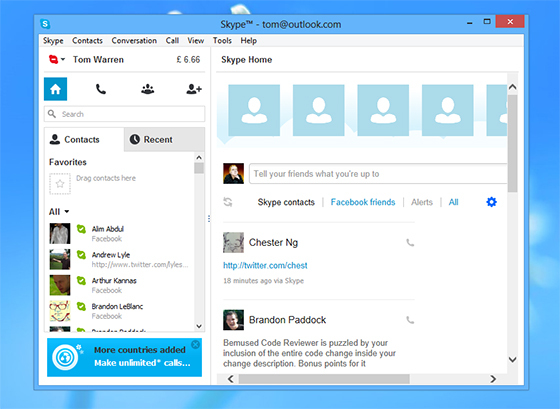Click Arthur Kannas's green status icon
The width and height of the screenshot is (560, 409).
click(x=81, y=280)
